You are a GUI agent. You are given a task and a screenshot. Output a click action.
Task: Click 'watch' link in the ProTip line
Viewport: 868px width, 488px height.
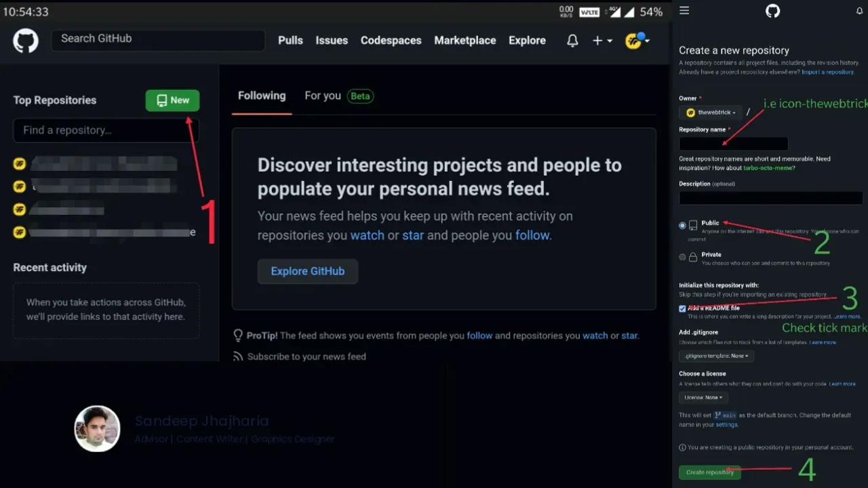[595, 335]
